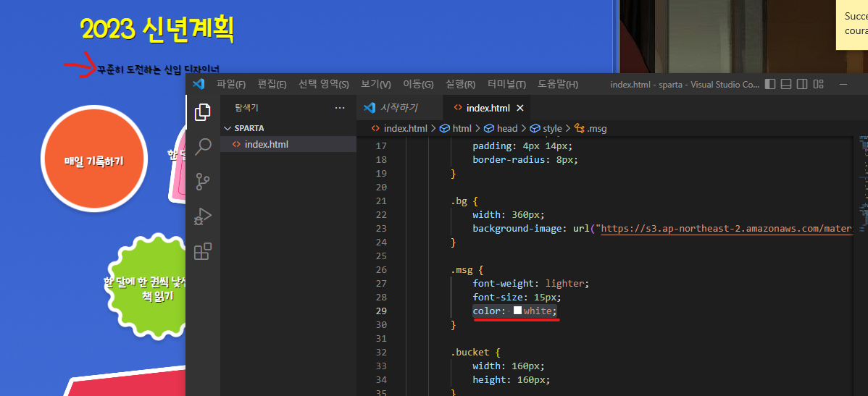Click the .msg selector on line 26

pos(463,270)
